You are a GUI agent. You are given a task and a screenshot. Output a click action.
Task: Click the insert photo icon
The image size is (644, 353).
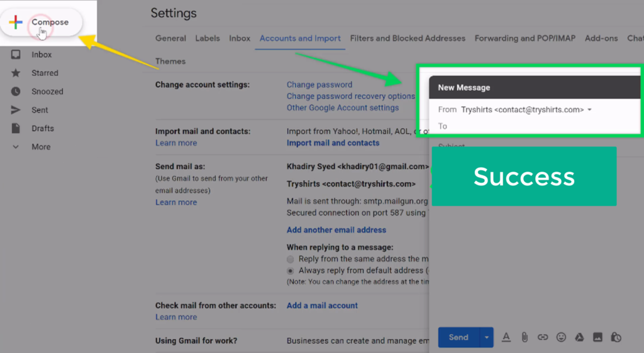point(597,337)
